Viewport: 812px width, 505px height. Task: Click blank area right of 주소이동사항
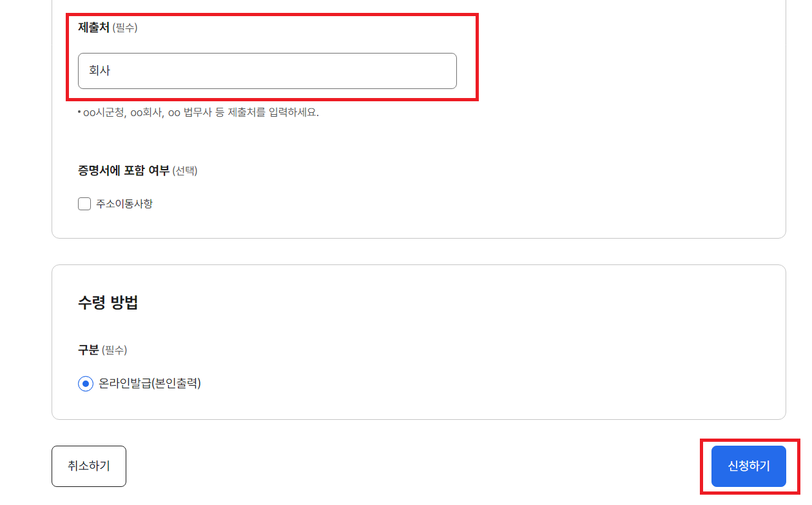pos(451,204)
